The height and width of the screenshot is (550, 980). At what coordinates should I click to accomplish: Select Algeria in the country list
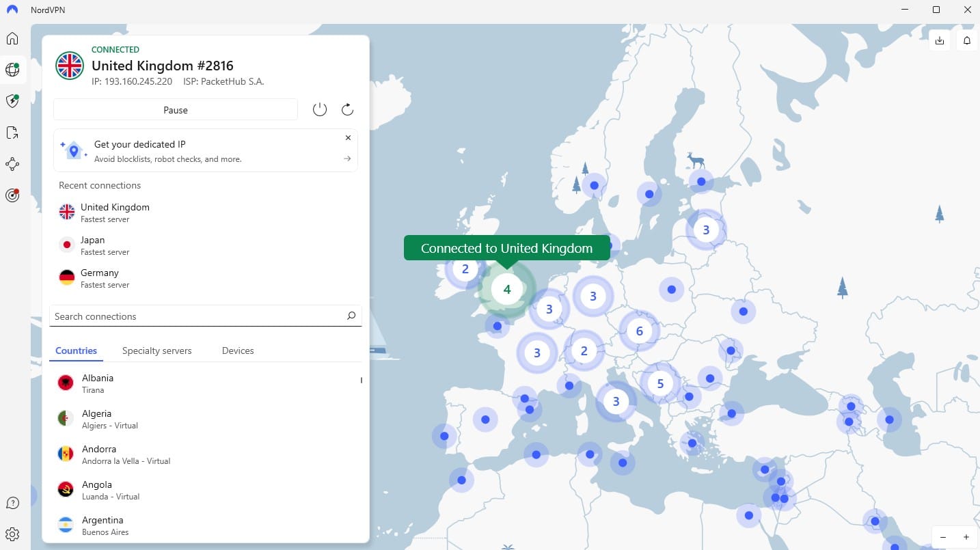tap(205, 419)
